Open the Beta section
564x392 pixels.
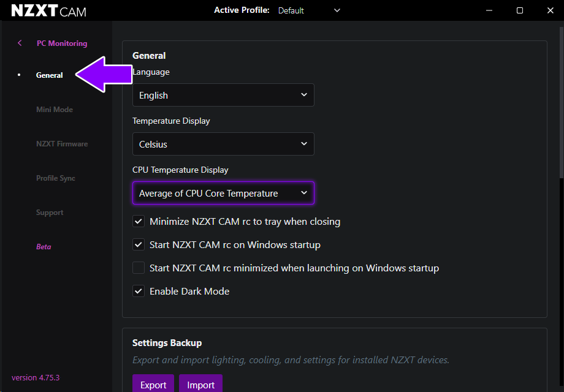pyautogui.click(x=44, y=246)
